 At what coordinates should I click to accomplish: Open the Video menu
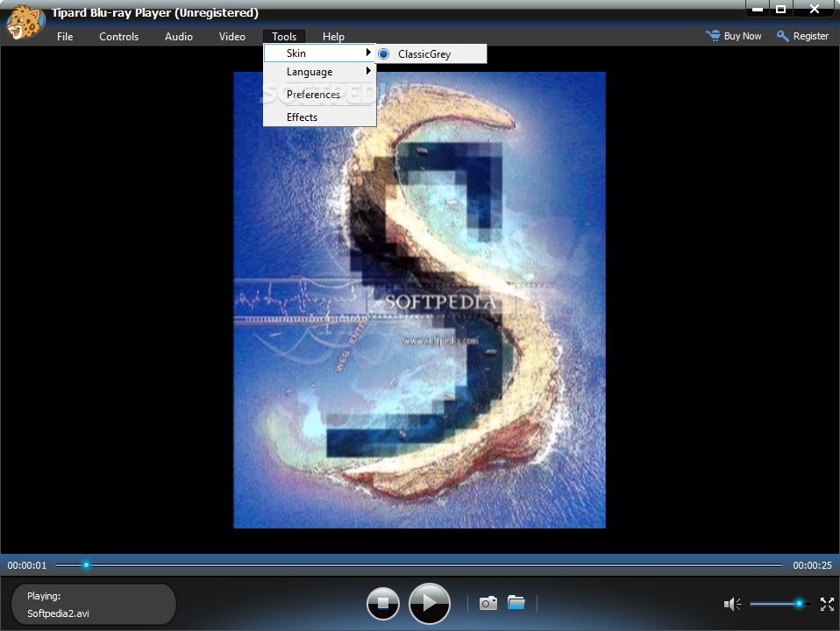[232, 37]
